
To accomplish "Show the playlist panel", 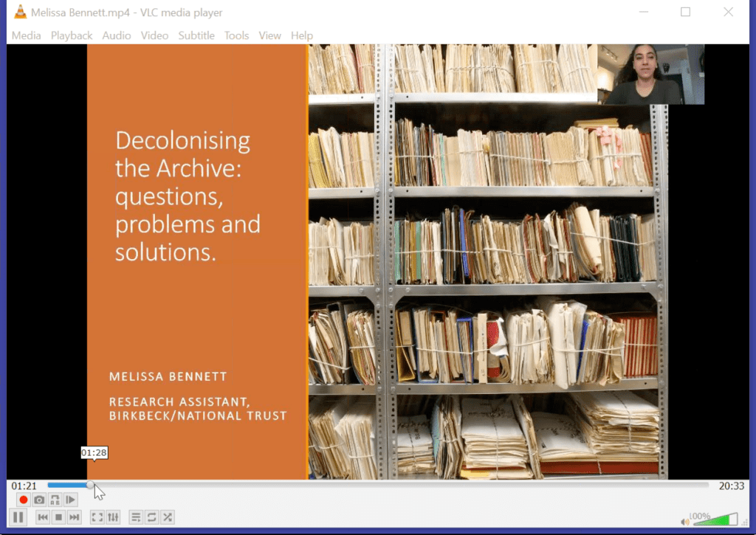I will click(136, 517).
